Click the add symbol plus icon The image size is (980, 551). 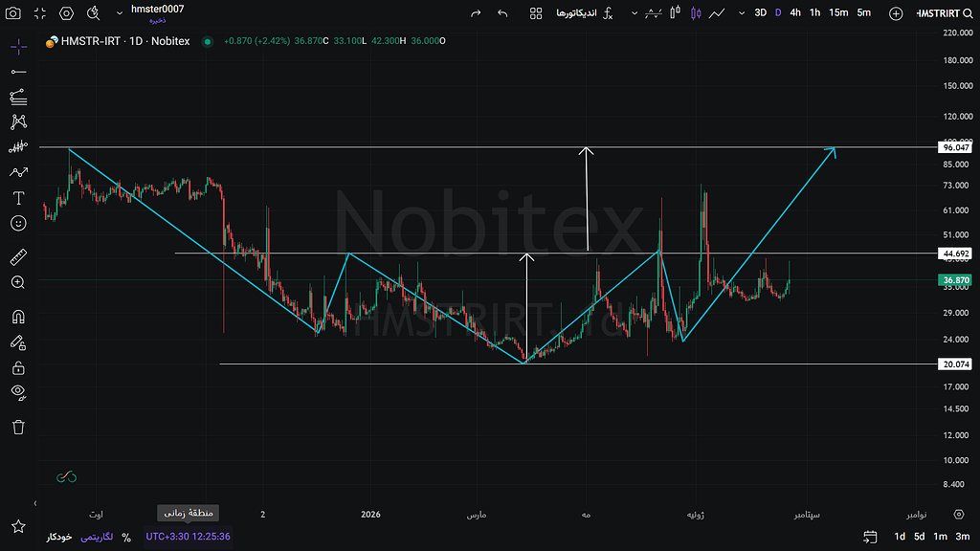pyautogui.click(x=896, y=13)
